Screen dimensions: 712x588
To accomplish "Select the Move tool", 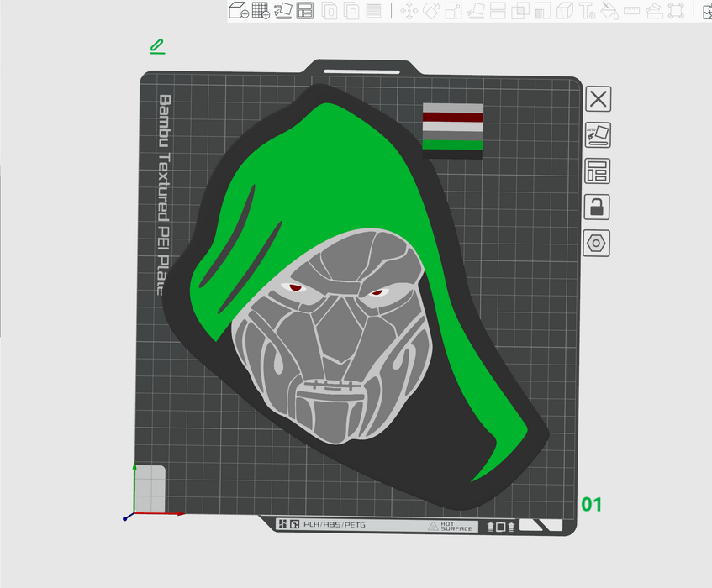I will point(409,11).
